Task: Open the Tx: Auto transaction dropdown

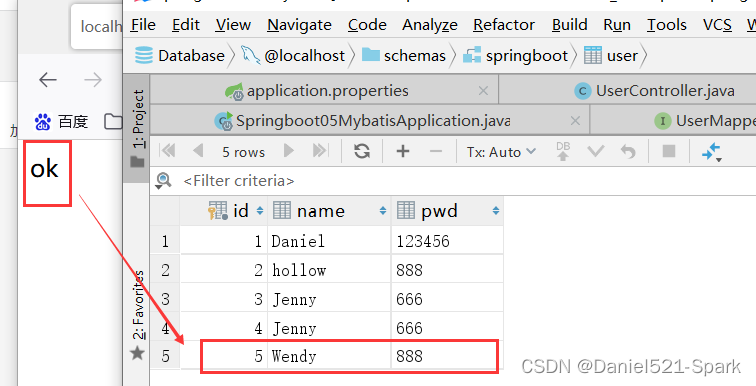Action: (501, 152)
